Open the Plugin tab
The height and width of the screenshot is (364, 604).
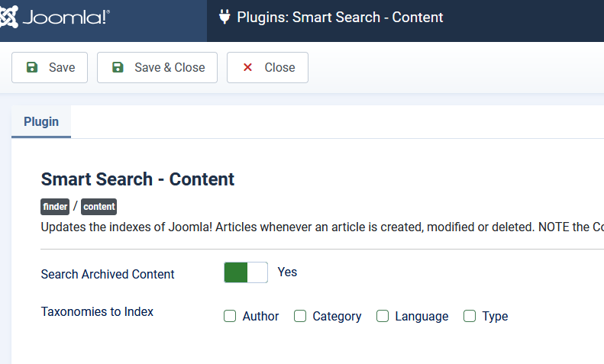coord(41,122)
